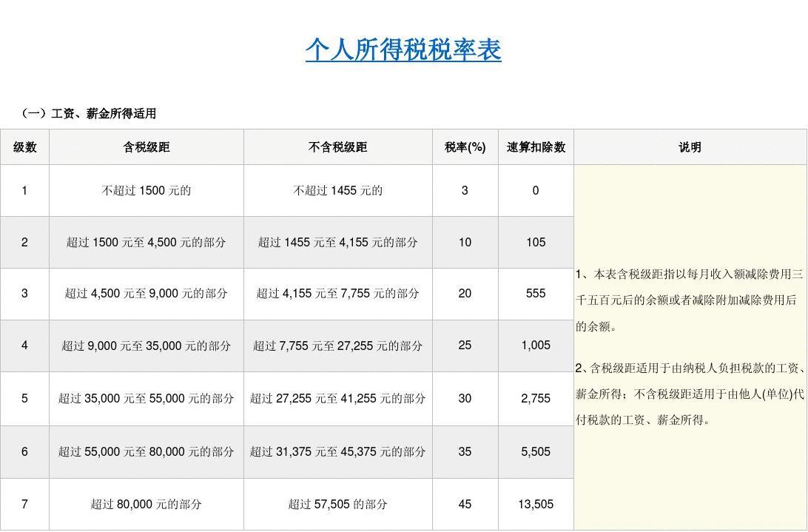Click tax rate value 25 in level 4

pos(465,346)
